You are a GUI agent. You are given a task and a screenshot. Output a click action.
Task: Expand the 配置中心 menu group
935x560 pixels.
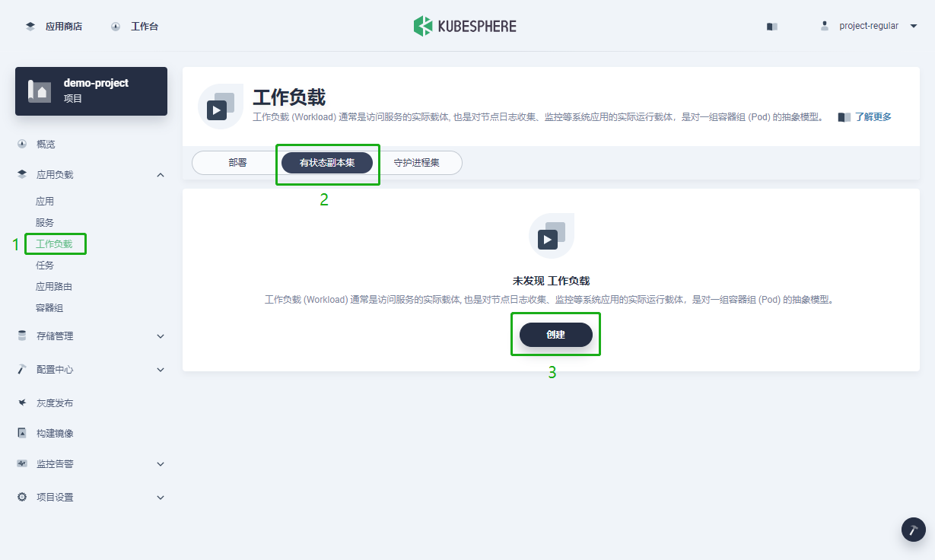pyautogui.click(x=161, y=369)
